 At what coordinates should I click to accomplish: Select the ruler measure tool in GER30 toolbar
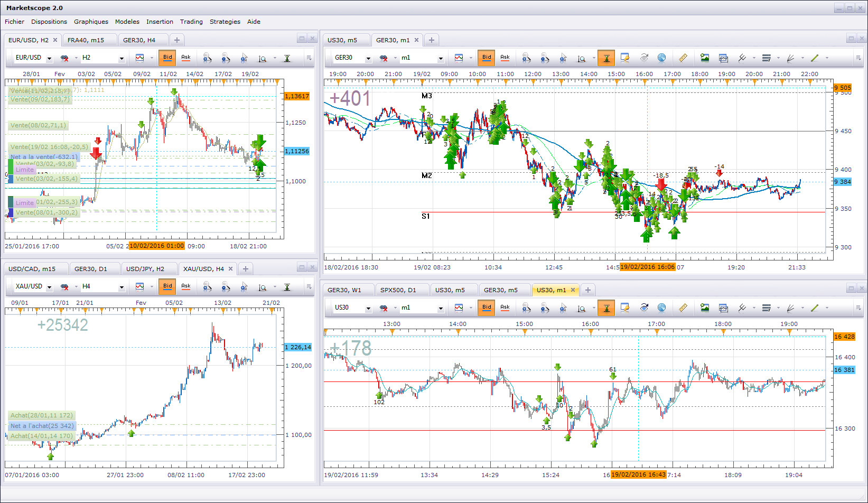tap(683, 58)
